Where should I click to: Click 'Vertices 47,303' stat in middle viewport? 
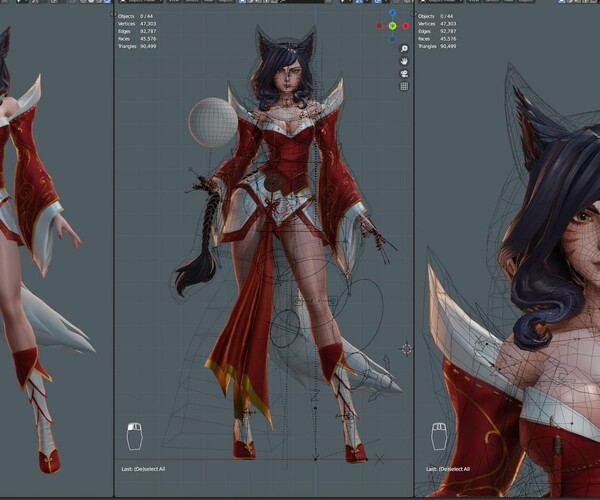[137, 24]
